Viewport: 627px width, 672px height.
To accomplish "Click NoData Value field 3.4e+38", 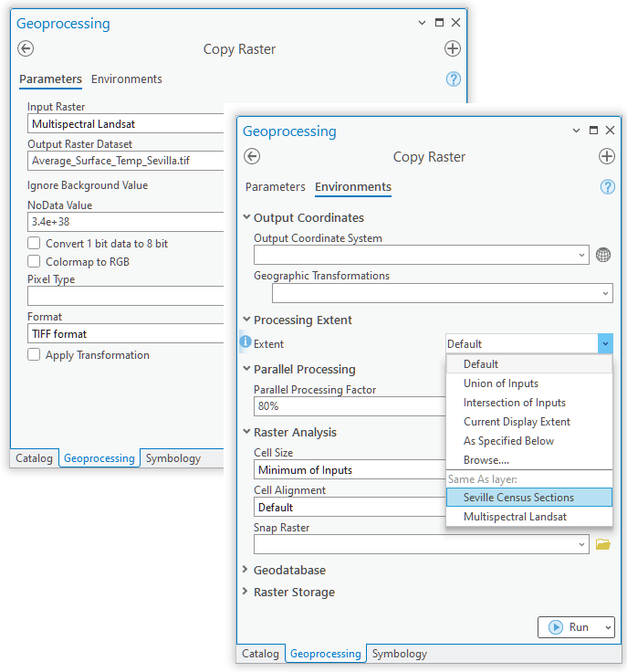I will pos(125,222).
